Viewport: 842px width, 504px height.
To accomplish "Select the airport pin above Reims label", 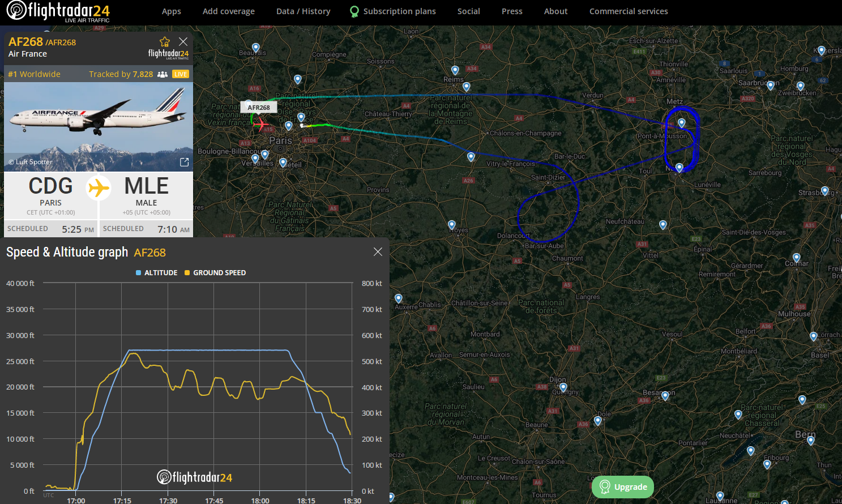I will [x=455, y=70].
